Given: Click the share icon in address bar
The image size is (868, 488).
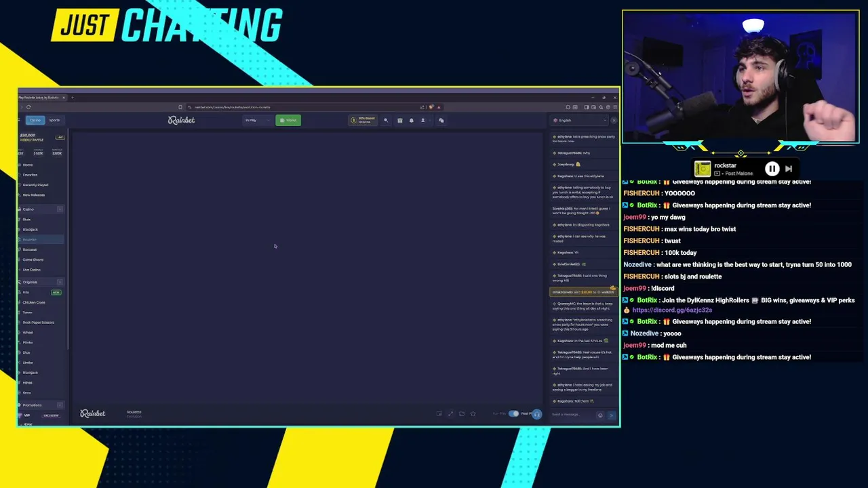Looking at the screenshot, I should tap(422, 107).
